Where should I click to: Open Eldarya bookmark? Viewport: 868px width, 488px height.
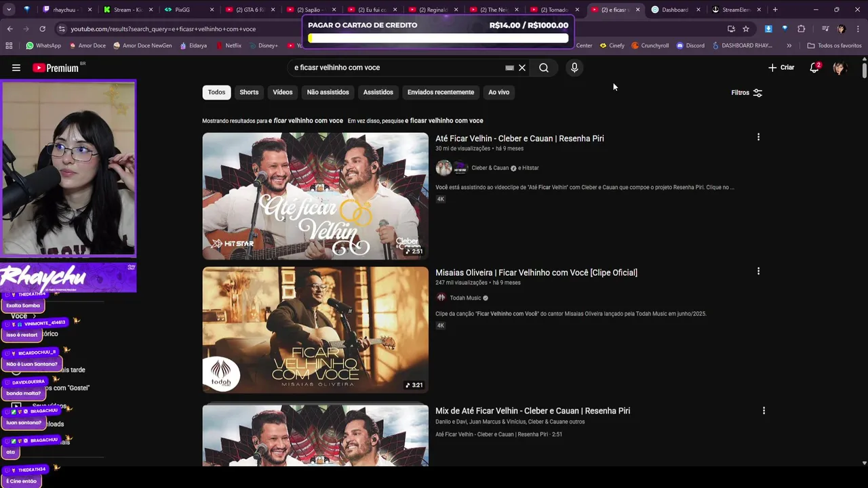pyautogui.click(x=193, y=45)
